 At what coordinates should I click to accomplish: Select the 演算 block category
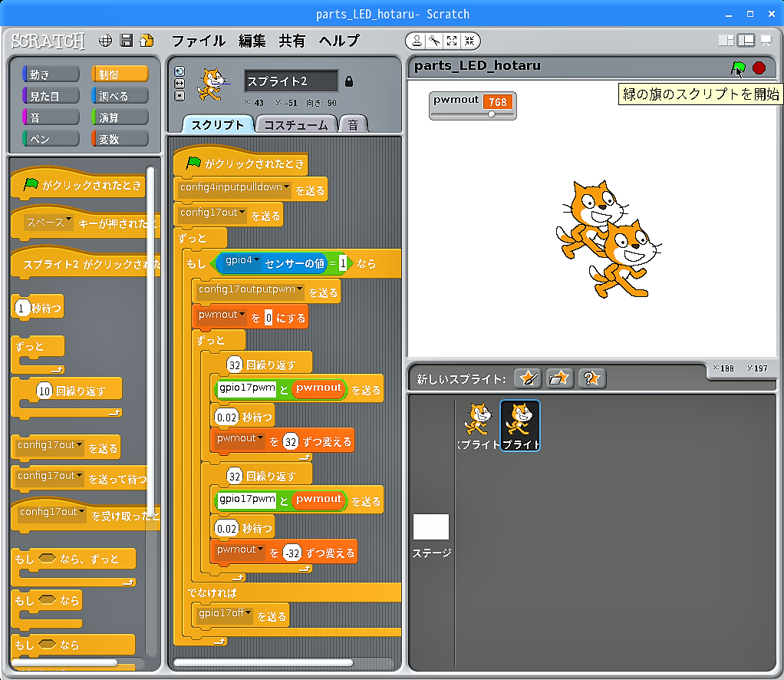pos(120,117)
